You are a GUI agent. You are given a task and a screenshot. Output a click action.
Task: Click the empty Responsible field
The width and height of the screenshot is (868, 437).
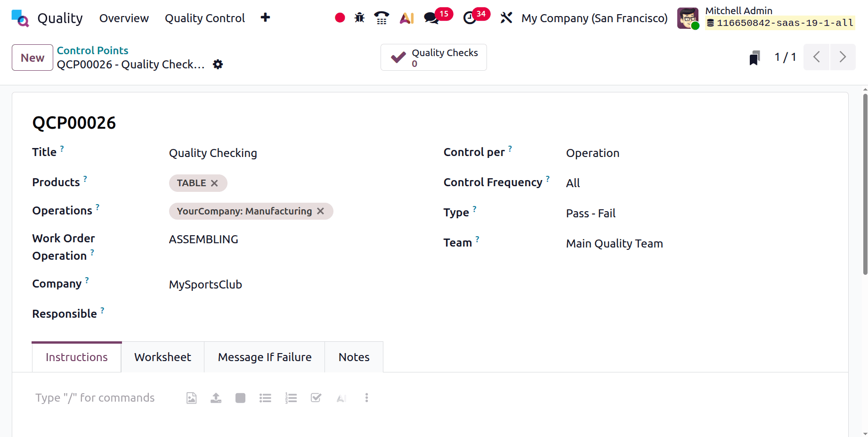click(292, 314)
